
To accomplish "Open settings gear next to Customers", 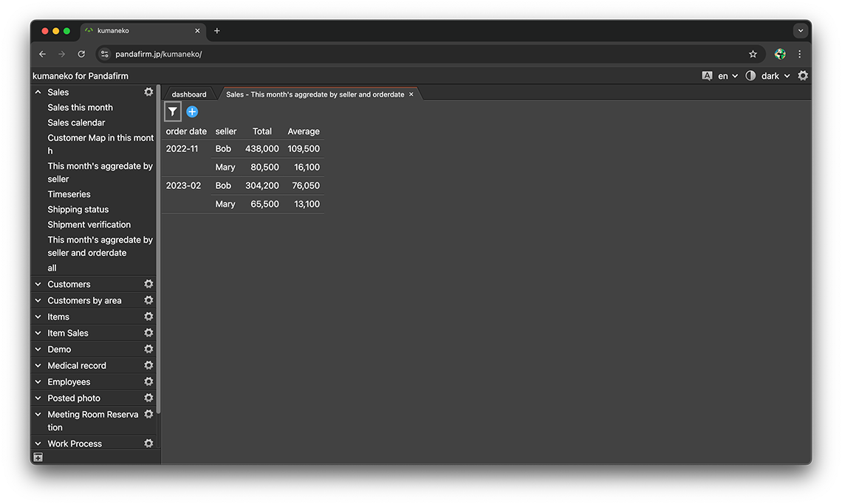I will (148, 284).
